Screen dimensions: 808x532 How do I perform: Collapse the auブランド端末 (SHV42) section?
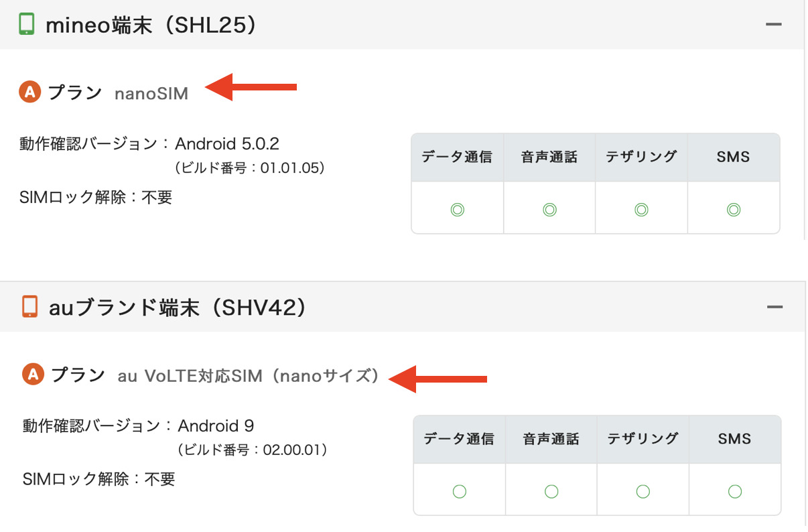[775, 308]
